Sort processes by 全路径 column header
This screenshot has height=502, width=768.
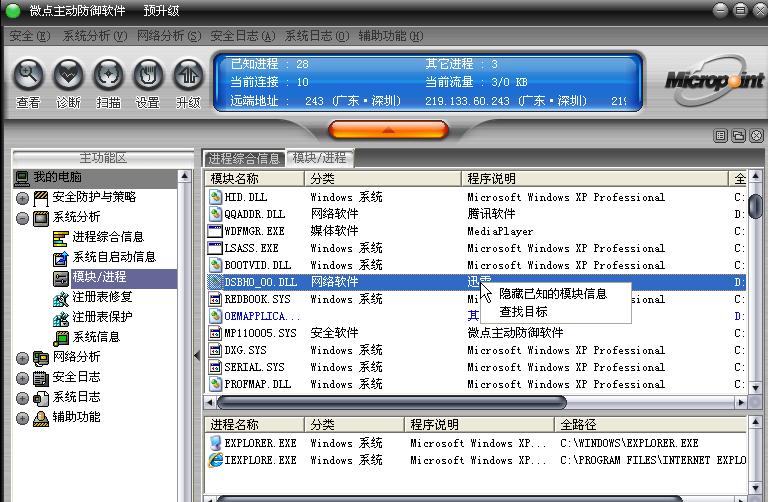click(x=650, y=425)
